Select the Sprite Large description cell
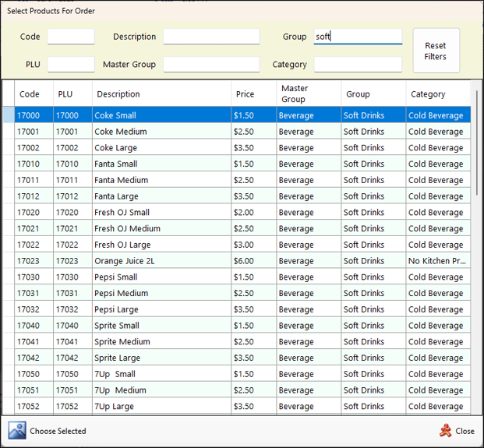The image size is (484, 448). [x=161, y=358]
